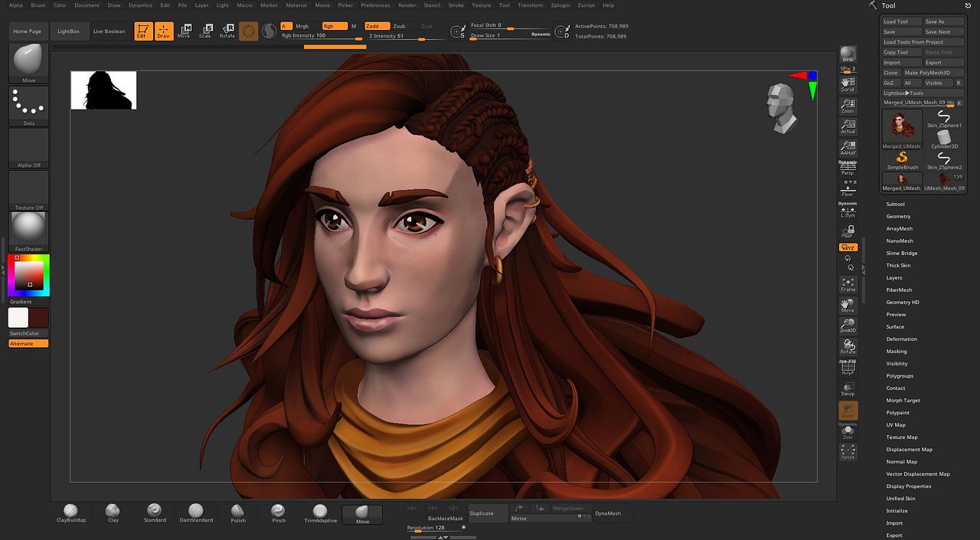Expand the Geometry section

click(898, 216)
